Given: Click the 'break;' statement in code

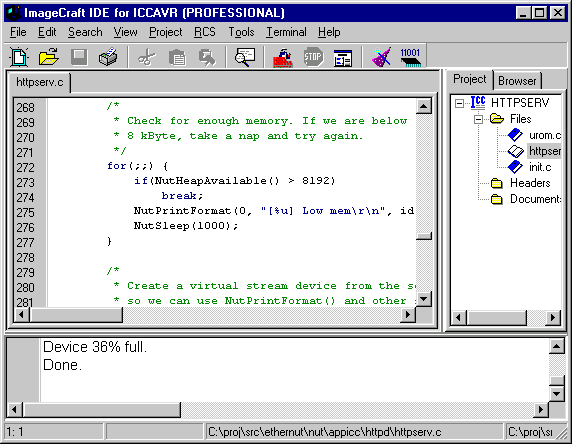Looking at the screenshot, I should [x=182, y=196].
